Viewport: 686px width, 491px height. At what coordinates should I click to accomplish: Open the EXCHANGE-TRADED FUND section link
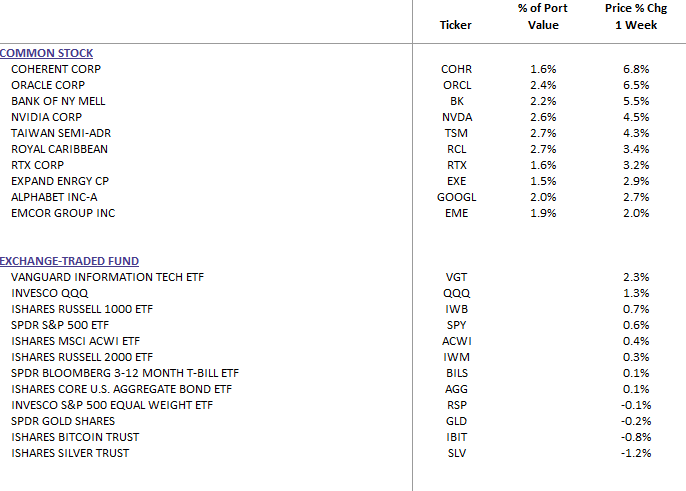(69, 261)
